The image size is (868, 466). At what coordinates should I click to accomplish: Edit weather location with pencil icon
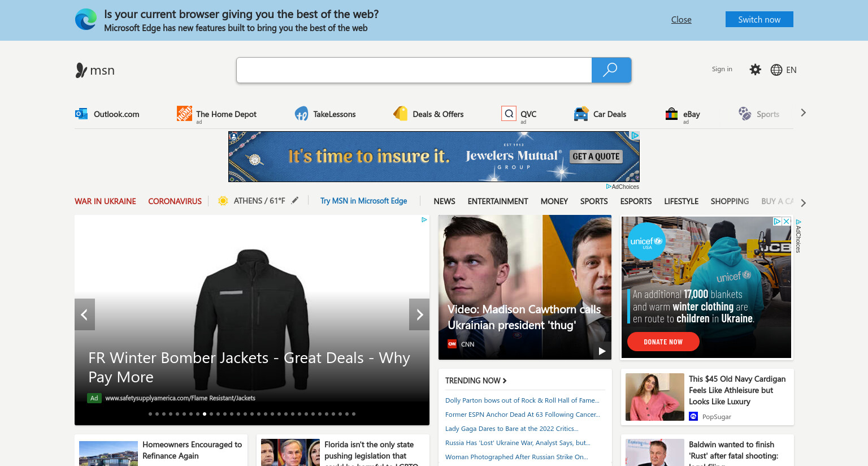click(294, 200)
